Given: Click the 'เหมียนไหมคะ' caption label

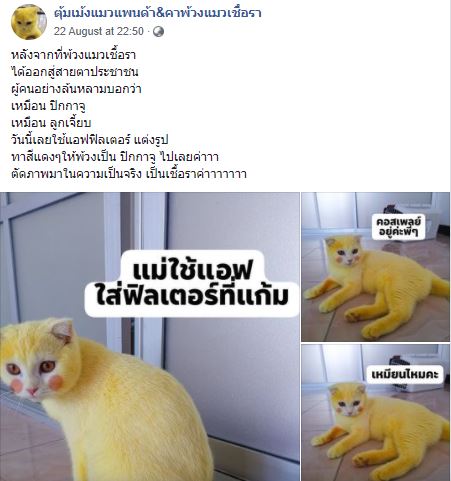Looking at the screenshot, I should point(405,374).
